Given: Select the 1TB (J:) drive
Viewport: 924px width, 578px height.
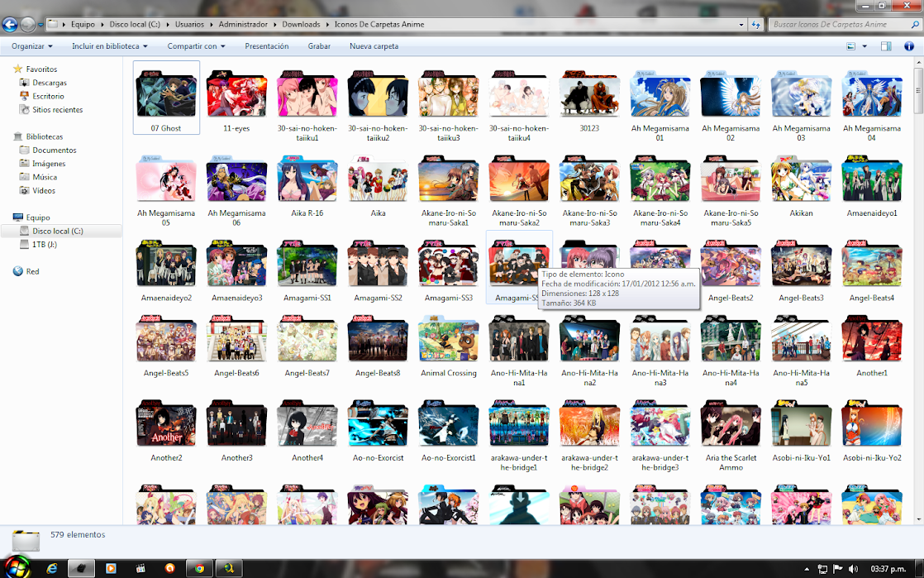Looking at the screenshot, I should [x=45, y=245].
